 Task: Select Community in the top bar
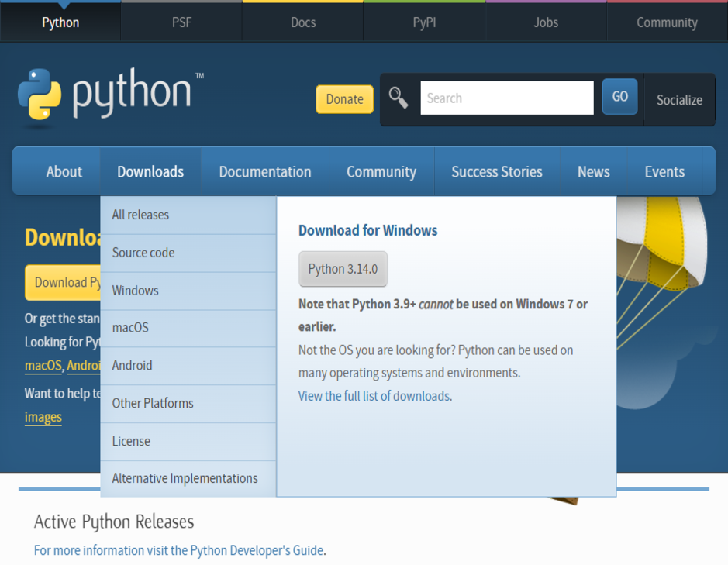tap(667, 22)
